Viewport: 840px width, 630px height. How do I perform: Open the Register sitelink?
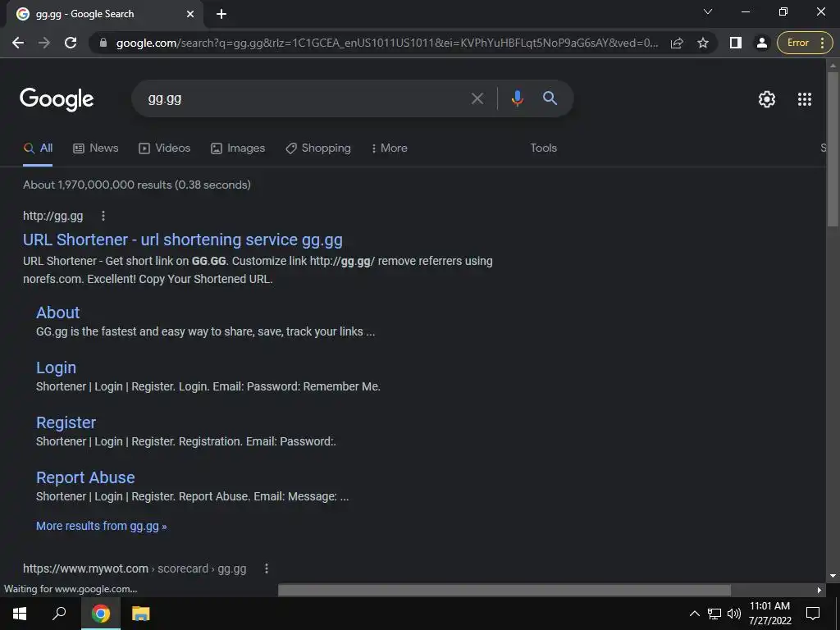click(66, 422)
